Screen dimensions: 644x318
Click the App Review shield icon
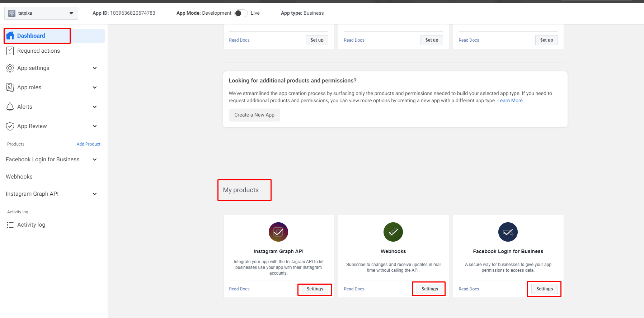click(10, 126)
